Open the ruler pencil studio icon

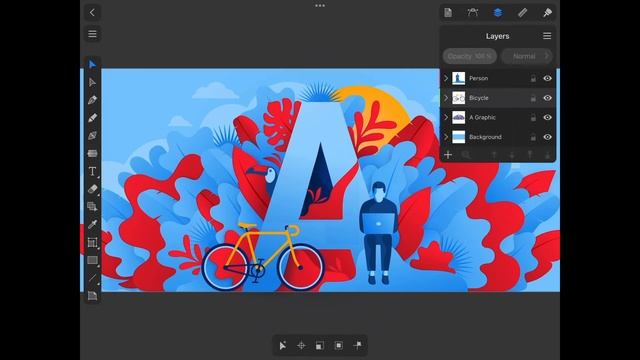pyautogui.click(x=522, y=13)
